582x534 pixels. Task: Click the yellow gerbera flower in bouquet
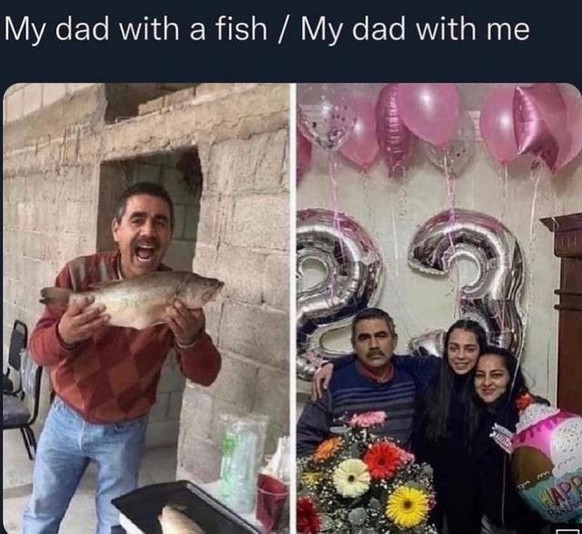click(407, 506)
